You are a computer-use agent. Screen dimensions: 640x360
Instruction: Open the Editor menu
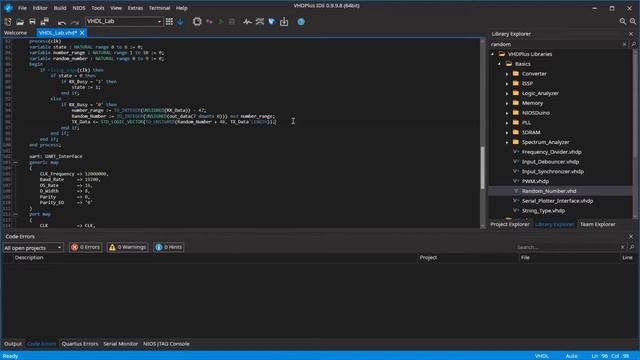(40, 8)
